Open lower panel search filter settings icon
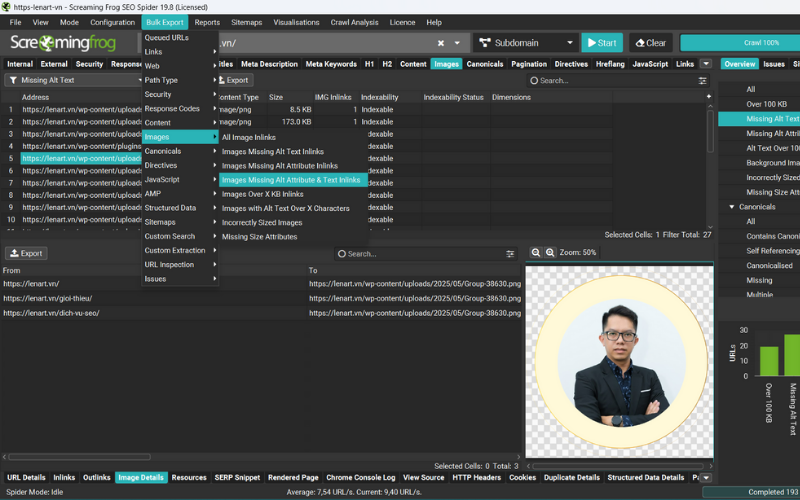Viewport: 800px width, 500px height. tap(510, 254)
